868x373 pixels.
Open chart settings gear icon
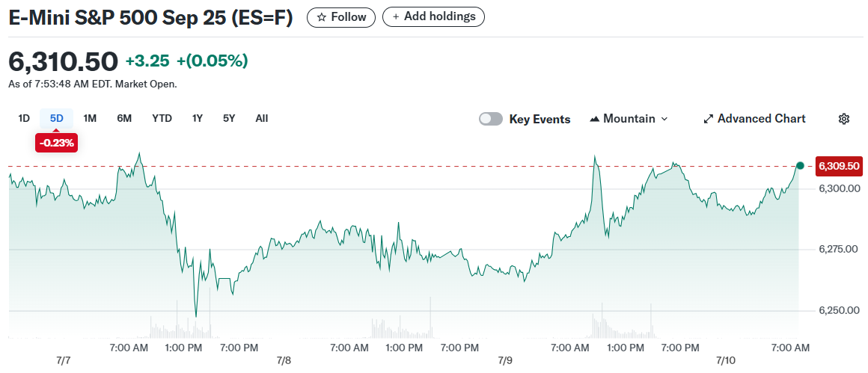click(x=843, y=119)
